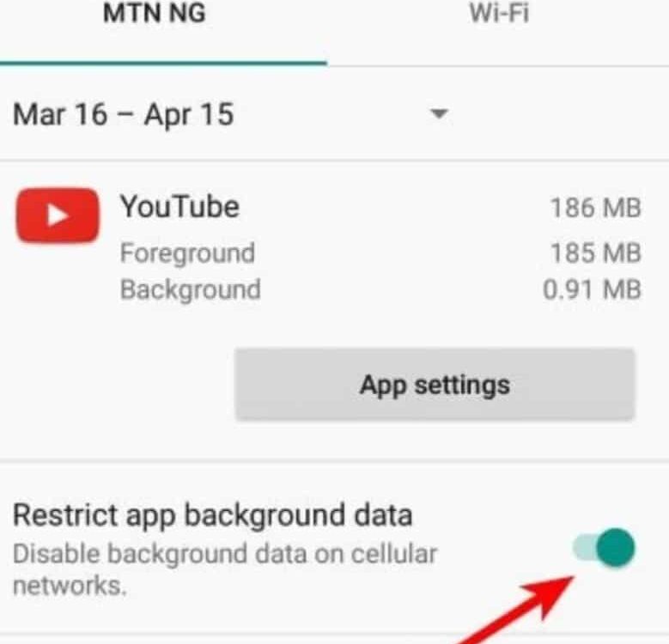
Task: Tap the teal knob of the switch
Action: [x=616, y=548]
